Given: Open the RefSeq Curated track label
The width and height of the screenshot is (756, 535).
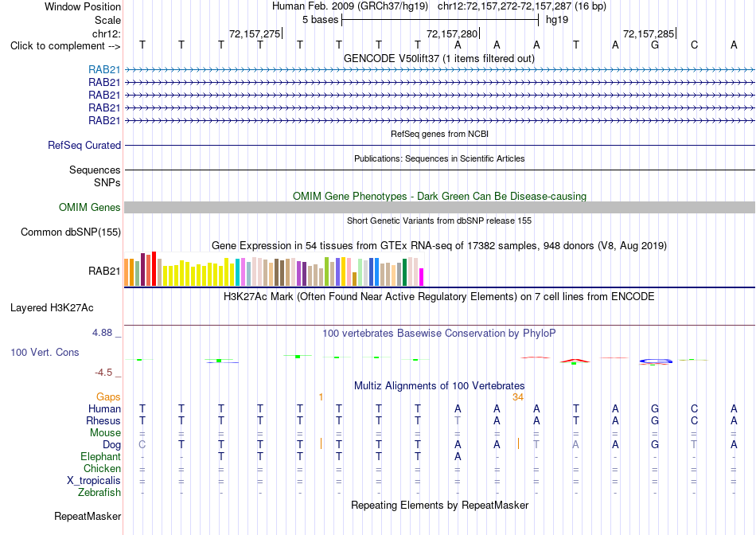Looking at the screenshot, I should [x=84, y=145].
